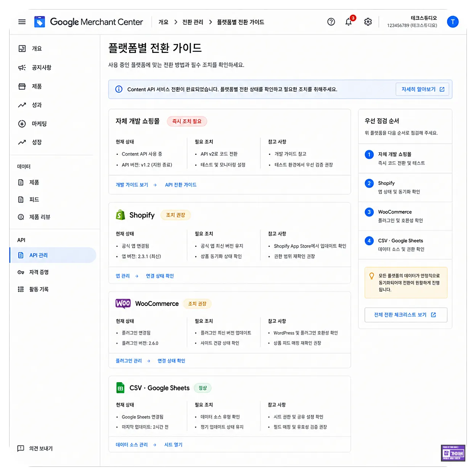
Task: Click WooCommerce's 조치 권장 badge
Action: (x=197, y=304)
